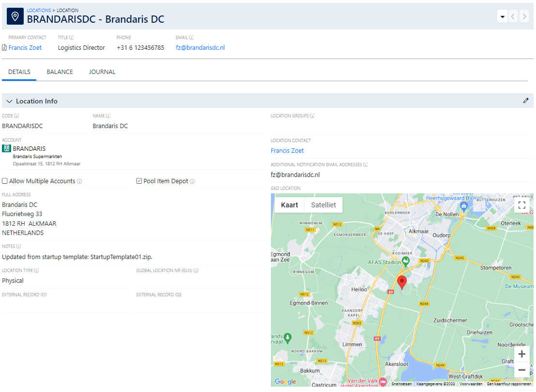Select Satelliet map view
The height and width of the screenshot is (392, 536).
tap(323, 205)
